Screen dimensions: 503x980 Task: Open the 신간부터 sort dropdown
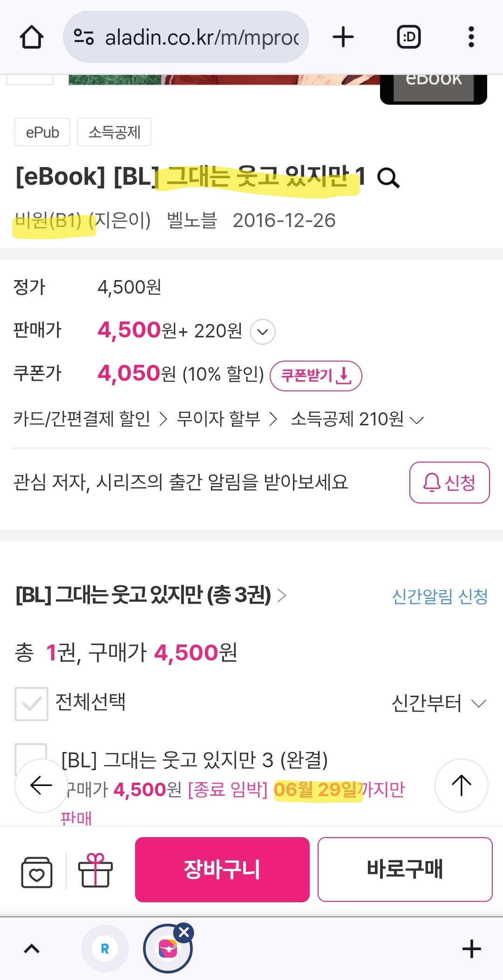pyautogui.click(x=439, y=703)
